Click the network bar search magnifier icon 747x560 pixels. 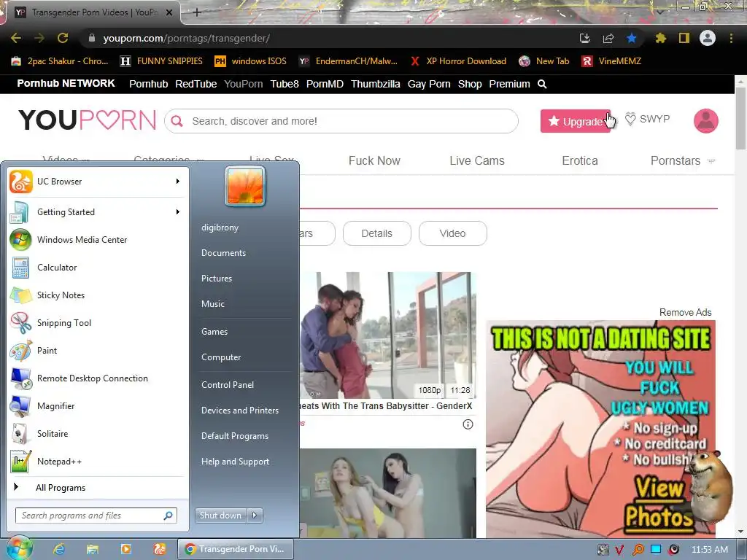click(x=542, y=85)
